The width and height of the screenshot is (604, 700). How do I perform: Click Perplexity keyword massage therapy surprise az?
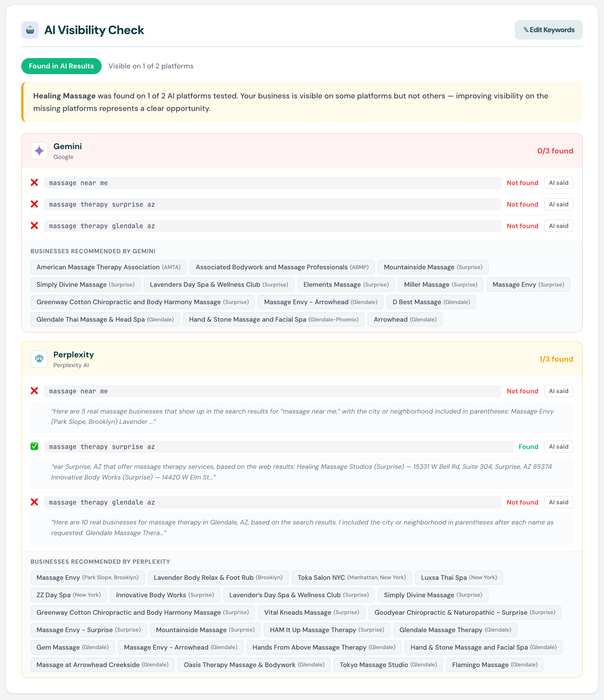278,446
